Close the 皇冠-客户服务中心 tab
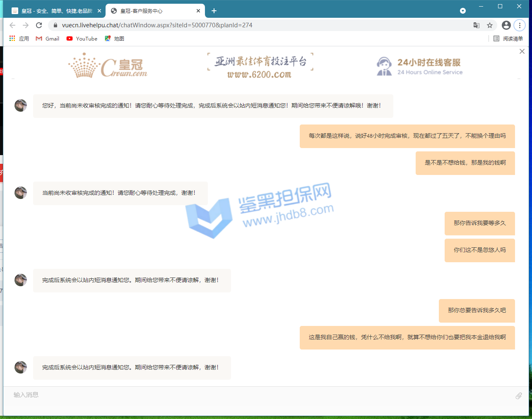Viewport: 532px width, 419px height. point(198,11)
